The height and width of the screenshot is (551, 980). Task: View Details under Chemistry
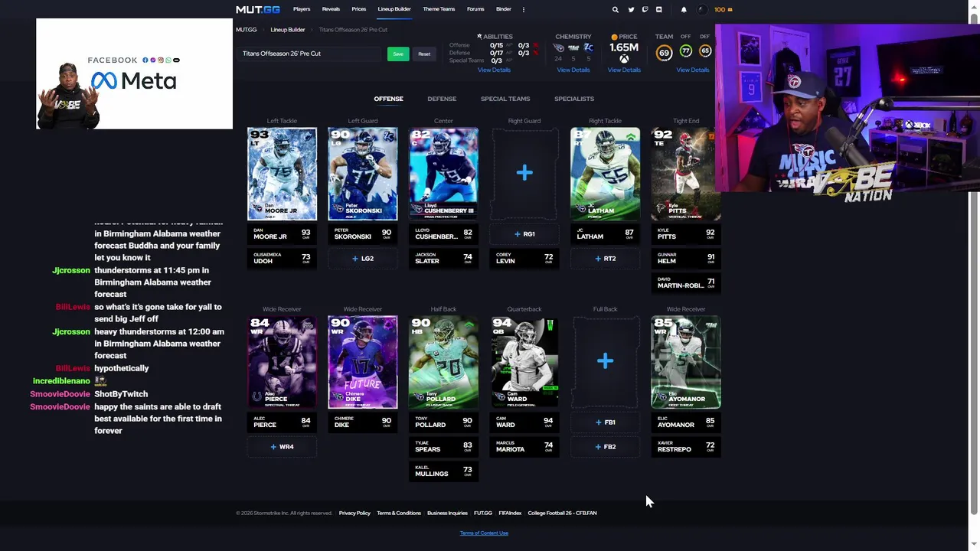(573, 70)
